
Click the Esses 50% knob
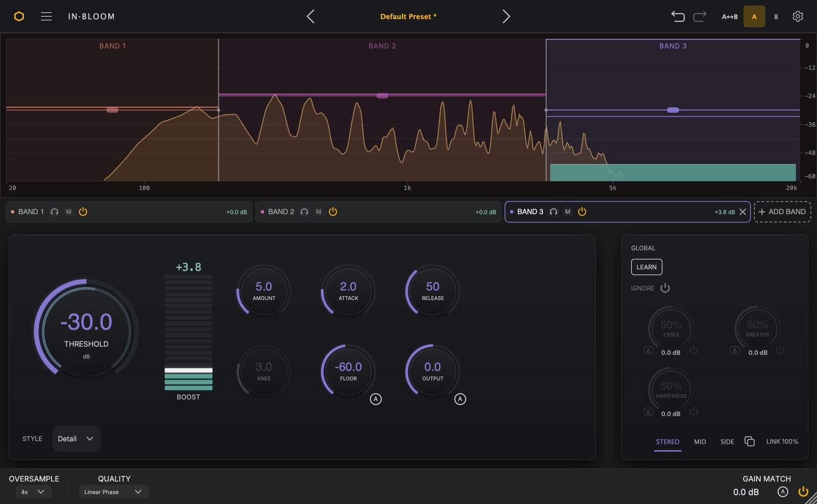pyautogui.click(x=671, y=328)
